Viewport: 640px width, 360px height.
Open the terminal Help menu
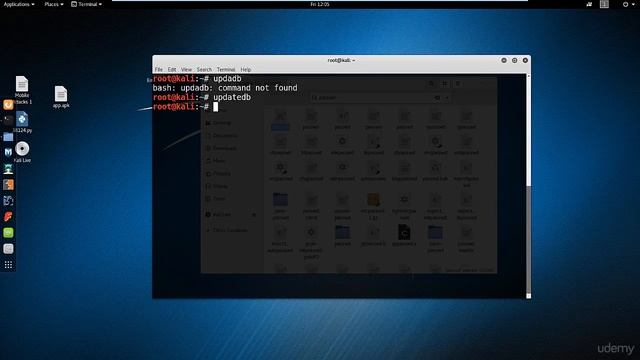tap(246, 69)
